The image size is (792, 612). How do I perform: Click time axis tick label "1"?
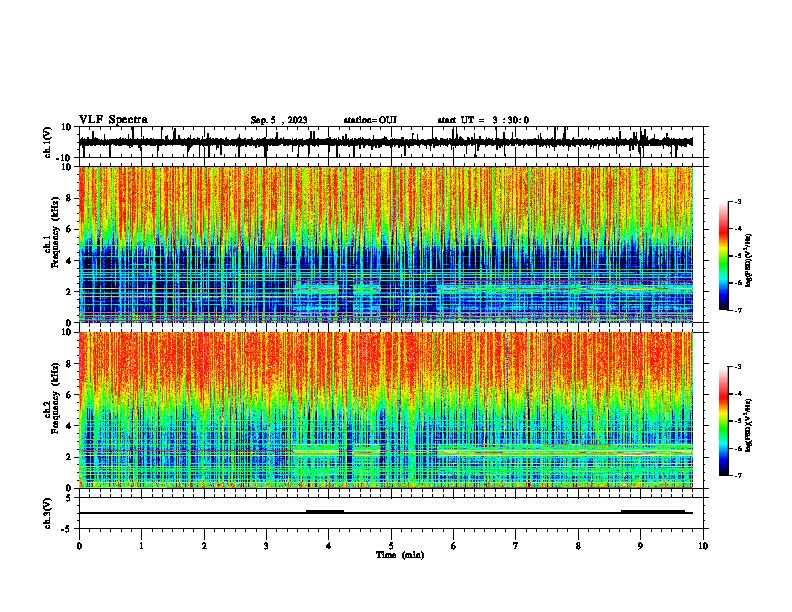pyautogui.click(x=141, y=546)
